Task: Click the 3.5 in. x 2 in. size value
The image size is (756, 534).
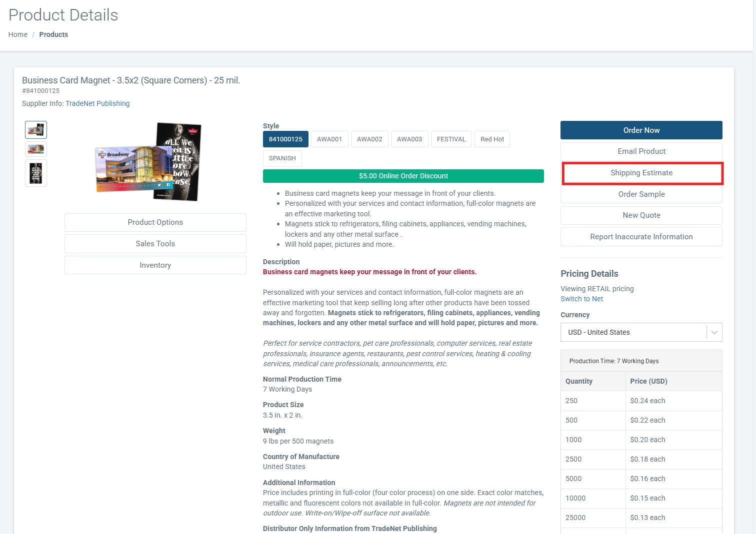Action: [x=282, y=415]
